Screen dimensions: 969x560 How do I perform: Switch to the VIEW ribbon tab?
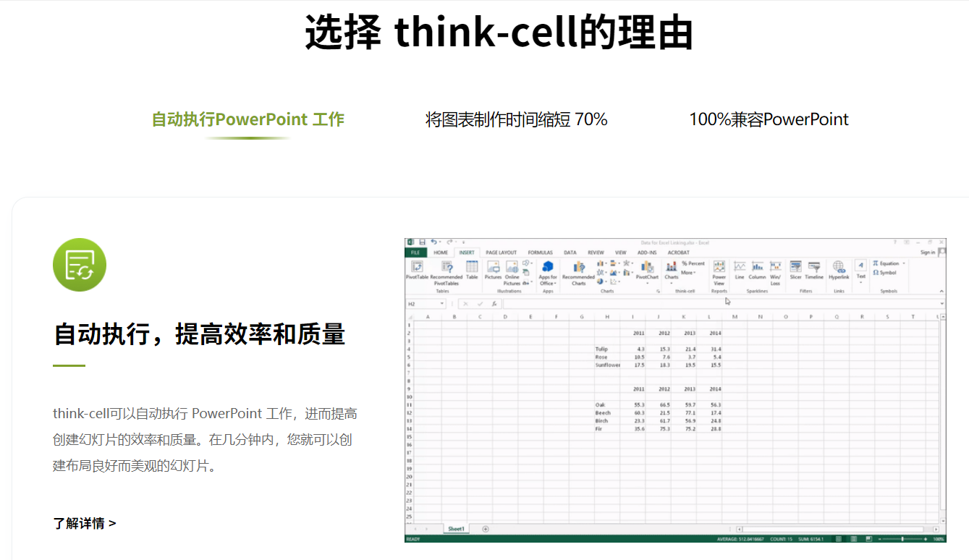620,253
